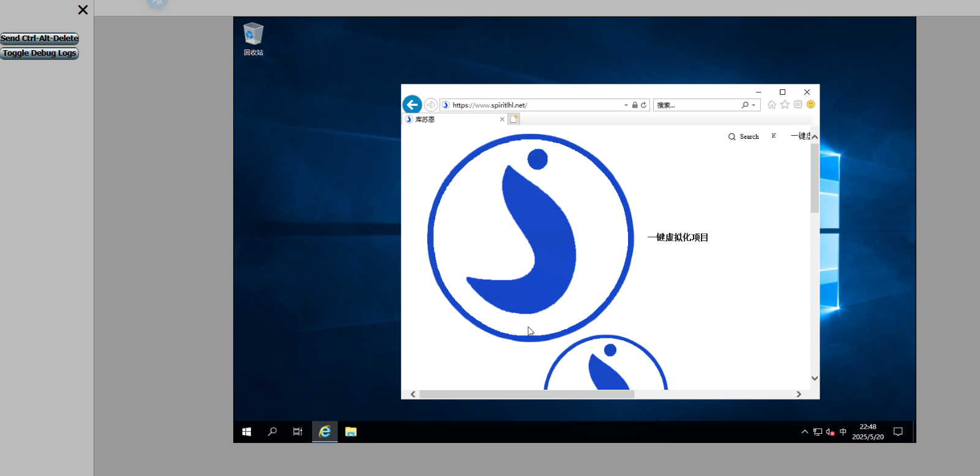
Task: Switch the 中 input method indicator
Action: (x=843, y=432)
